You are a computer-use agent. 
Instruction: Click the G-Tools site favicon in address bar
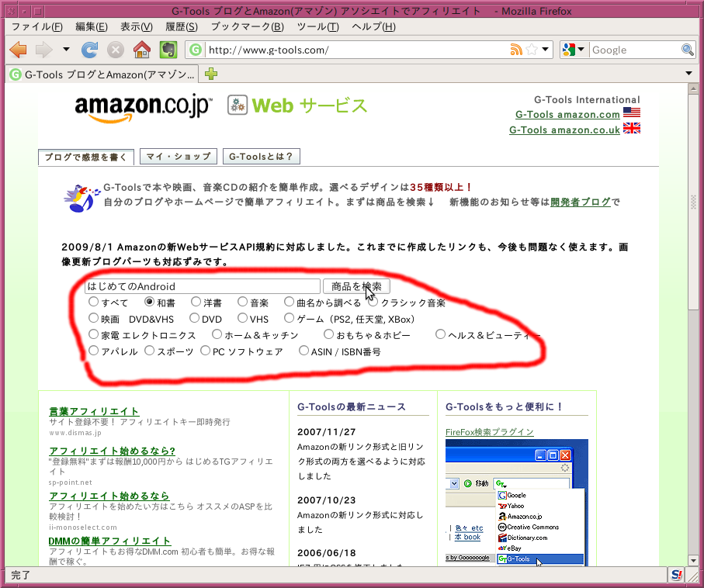point(196,50)
